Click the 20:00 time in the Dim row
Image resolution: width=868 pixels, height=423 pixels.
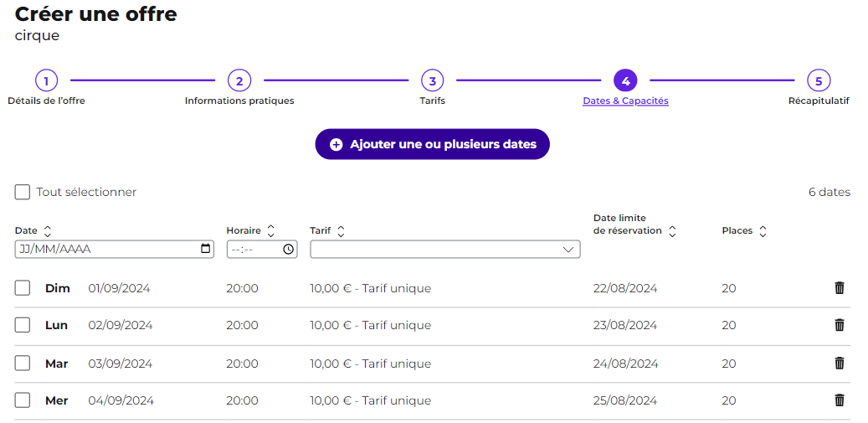(242, 288)
